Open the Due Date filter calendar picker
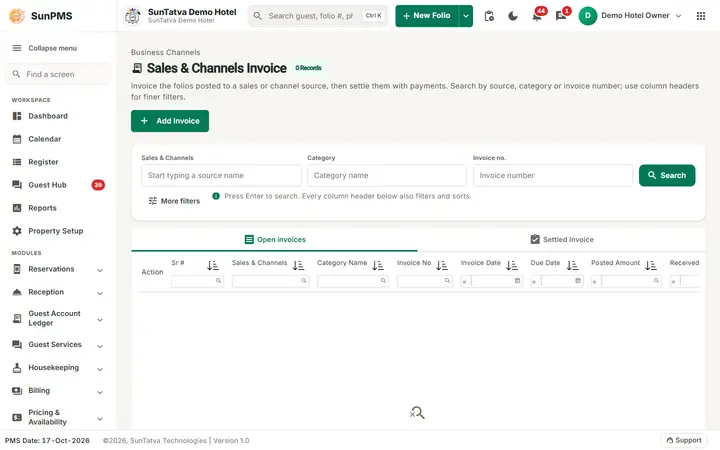The height and width of the screenshot is (450, 720). pos(578,281)
